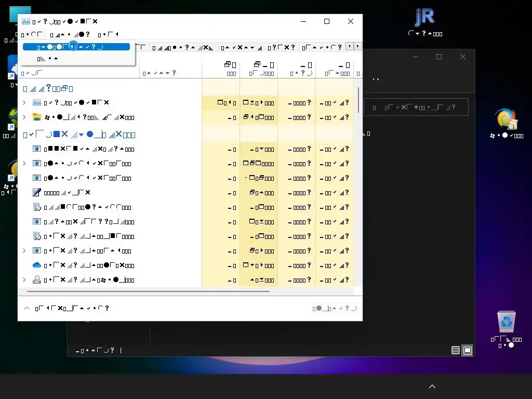The height and width of the screenshot is (399, 532).
Task: Click the vertical scrollbar of process list
Action: point(358,100)
